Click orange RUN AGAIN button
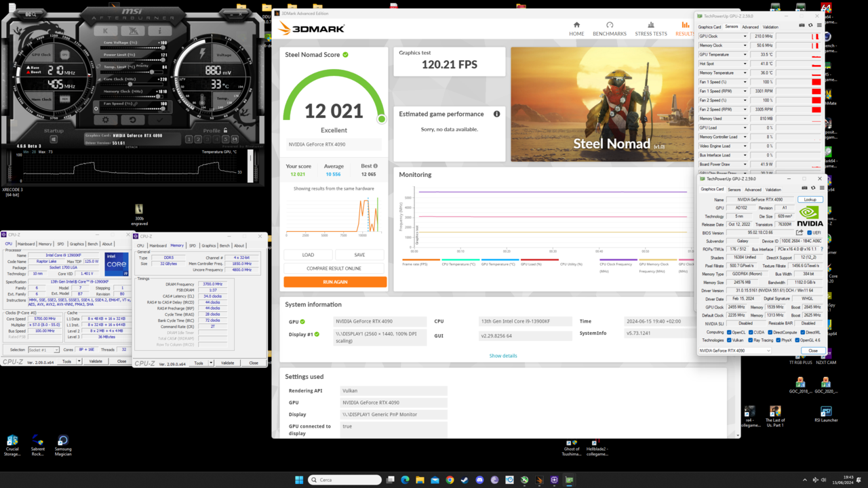This screenshot has height=488, width=868. point(335,282)
